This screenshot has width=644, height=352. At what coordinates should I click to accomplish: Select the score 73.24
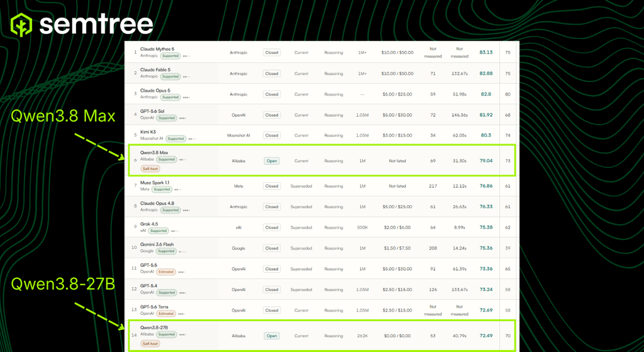coord(486,290)
